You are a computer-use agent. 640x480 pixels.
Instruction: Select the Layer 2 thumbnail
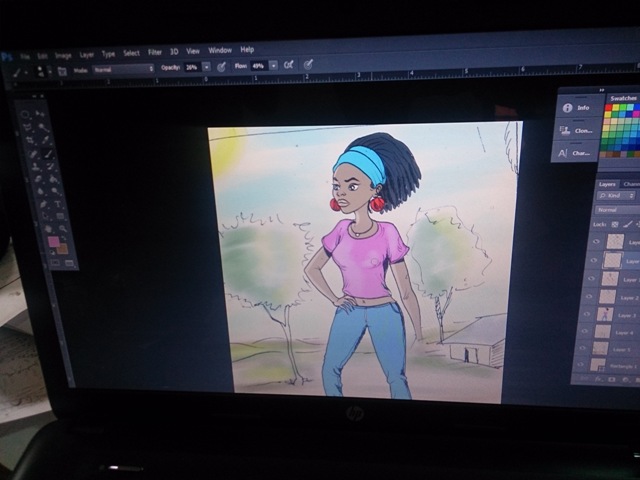pyautogui.click(x=607, y=297)
